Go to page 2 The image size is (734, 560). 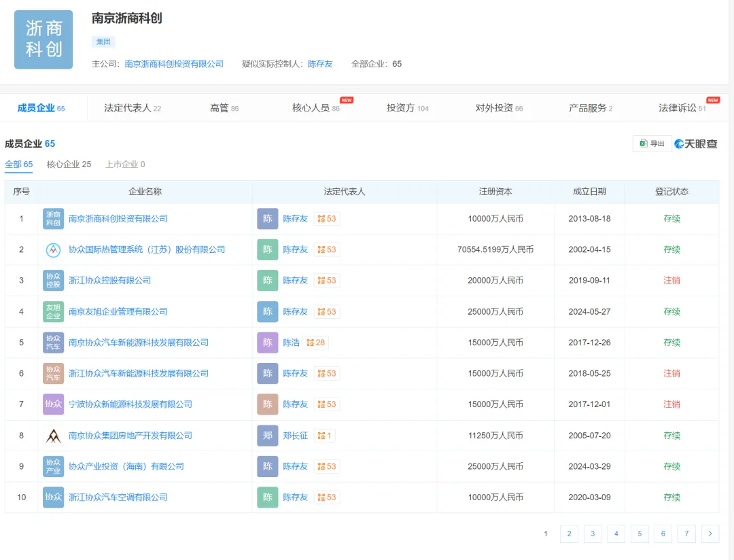pyautogui.click(x=570, y=533)
